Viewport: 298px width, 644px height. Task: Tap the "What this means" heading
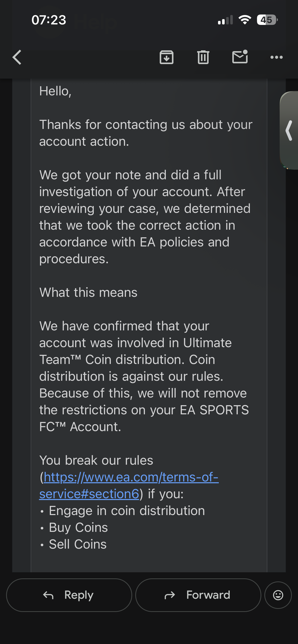pos(88,292)
